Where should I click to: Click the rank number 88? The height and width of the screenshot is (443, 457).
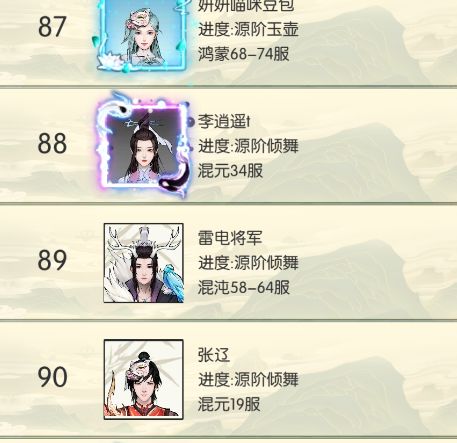(x=52, y=144)
